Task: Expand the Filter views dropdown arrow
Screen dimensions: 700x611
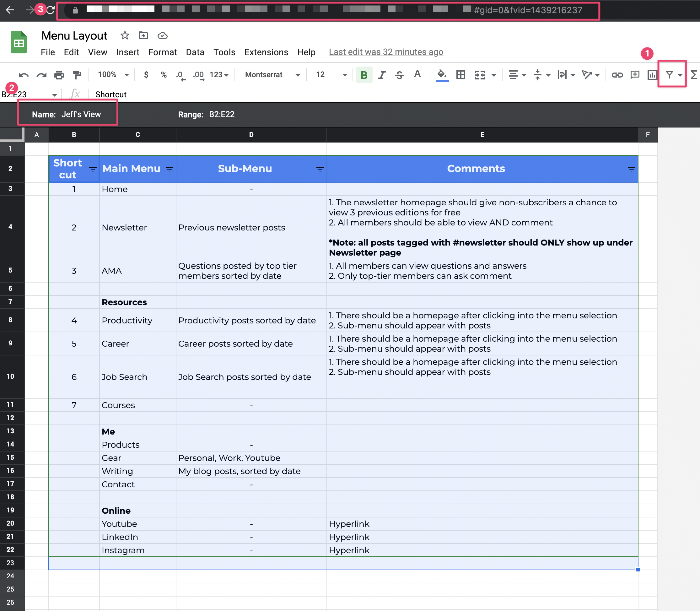Action: coord(680,75)
